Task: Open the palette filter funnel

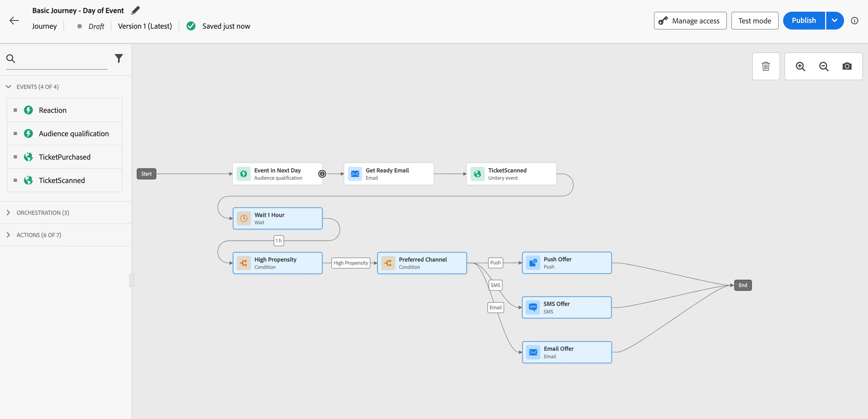Action: point(119,59)
